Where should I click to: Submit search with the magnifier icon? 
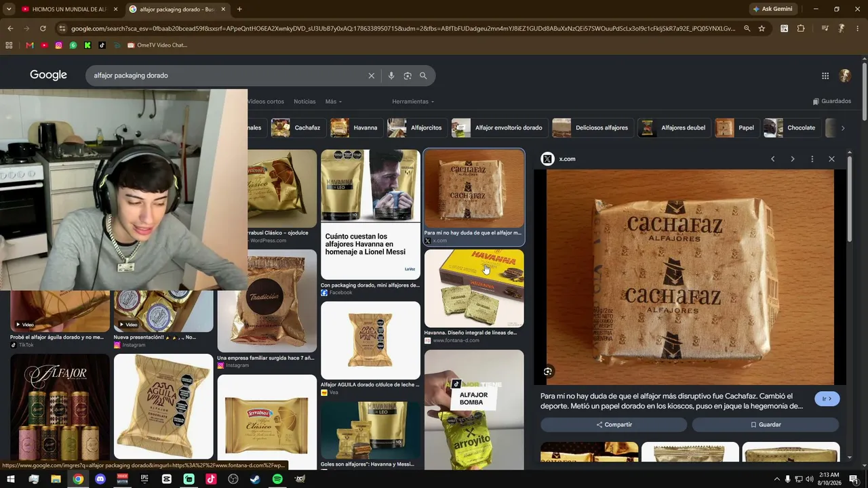pos(423,76)
